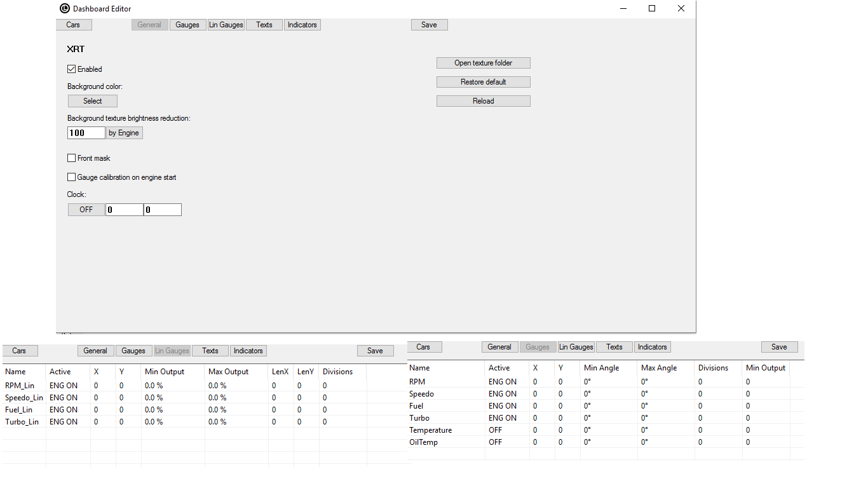Go to Texts tab in the XRT window
868x488 pixels.
264,25
